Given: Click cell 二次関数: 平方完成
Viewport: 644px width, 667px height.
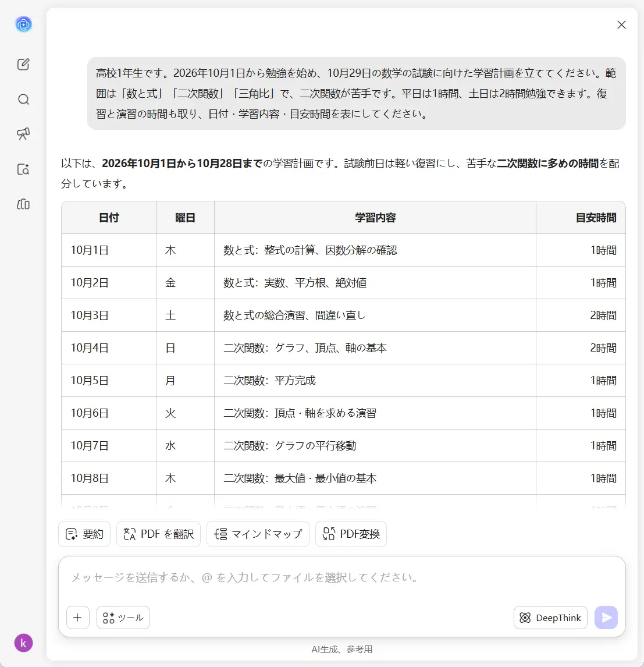Looking at the screenshot, I should 375,380.
